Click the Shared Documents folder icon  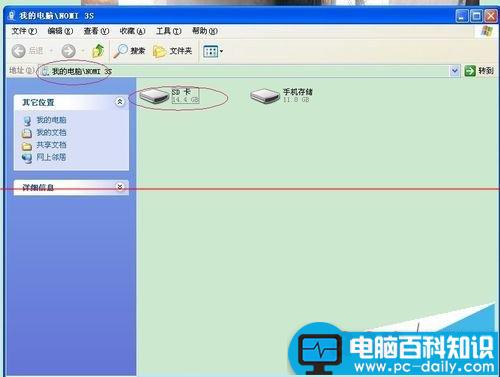27,146
